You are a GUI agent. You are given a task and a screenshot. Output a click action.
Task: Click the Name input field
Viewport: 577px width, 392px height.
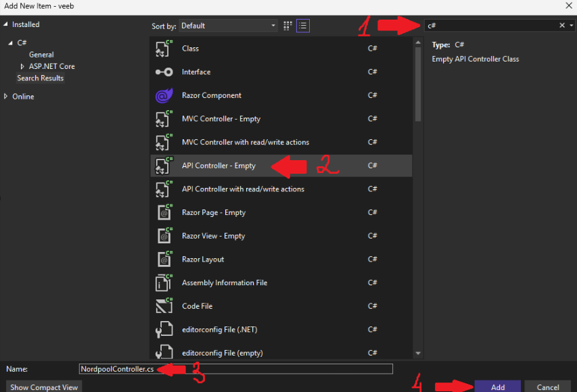pyautogui.click(x=271, y=369)
